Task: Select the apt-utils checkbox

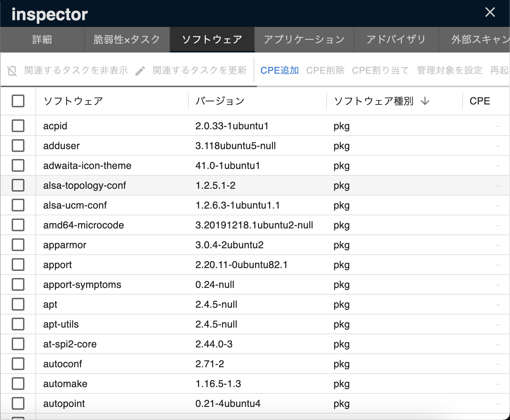Action: click(18, 324)
